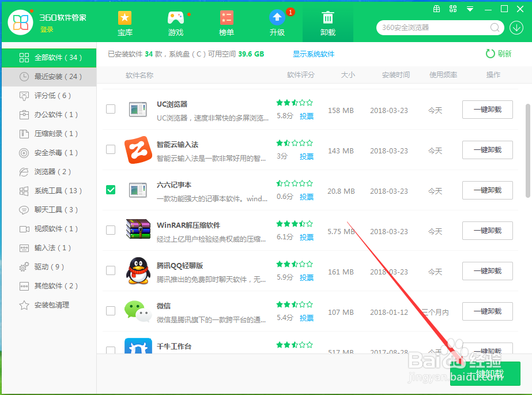Click the 360软件管家 logo icon
Image resolution: width=532 pixels, height=395 pixels.
(x=20, y=22)
